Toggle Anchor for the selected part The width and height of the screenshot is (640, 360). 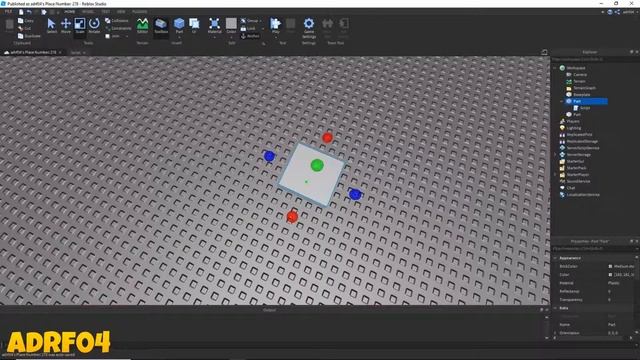pyautogui.click(x=250, y=36)
